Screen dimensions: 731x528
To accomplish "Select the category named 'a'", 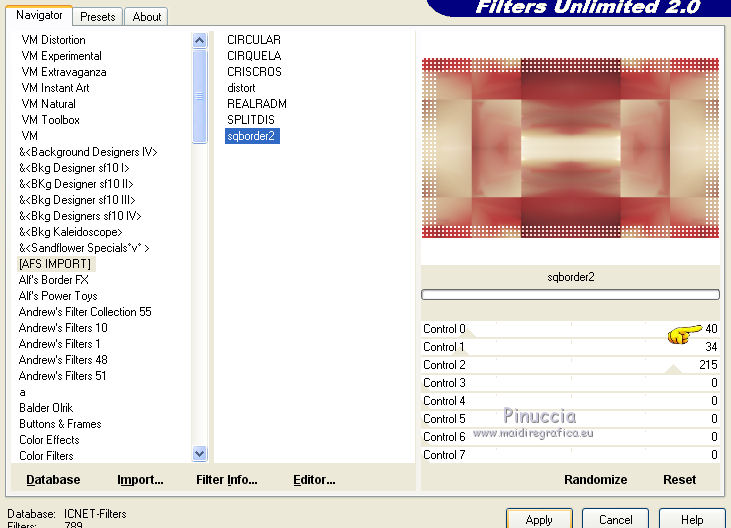I will [22, 392].
